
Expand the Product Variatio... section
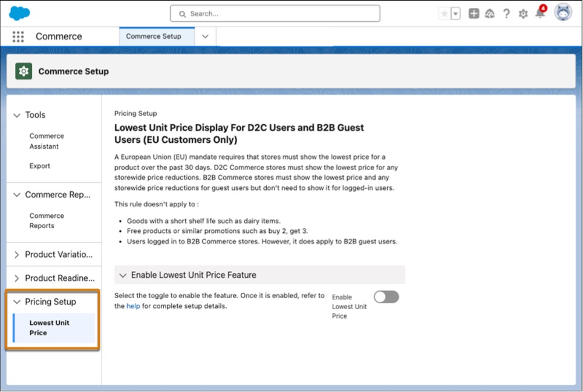(17, 255)
